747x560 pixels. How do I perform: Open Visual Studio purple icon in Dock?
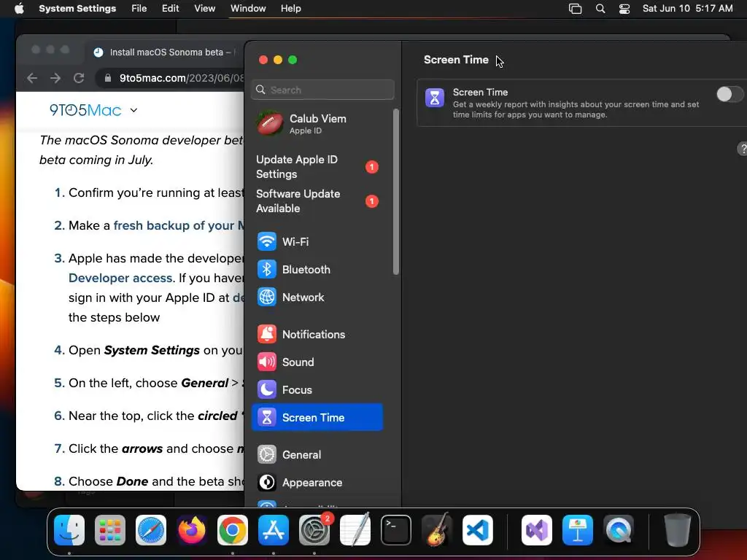(x=537, y=530)
